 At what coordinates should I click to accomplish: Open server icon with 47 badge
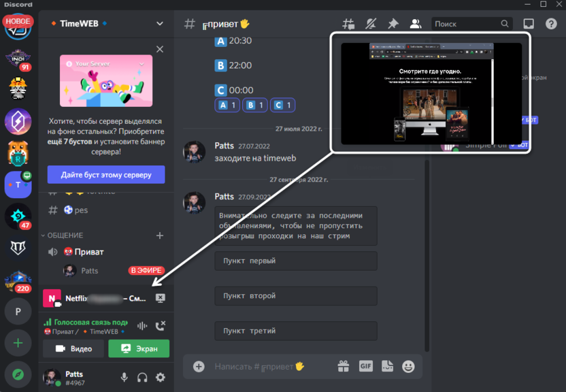[x=18, y=216]
